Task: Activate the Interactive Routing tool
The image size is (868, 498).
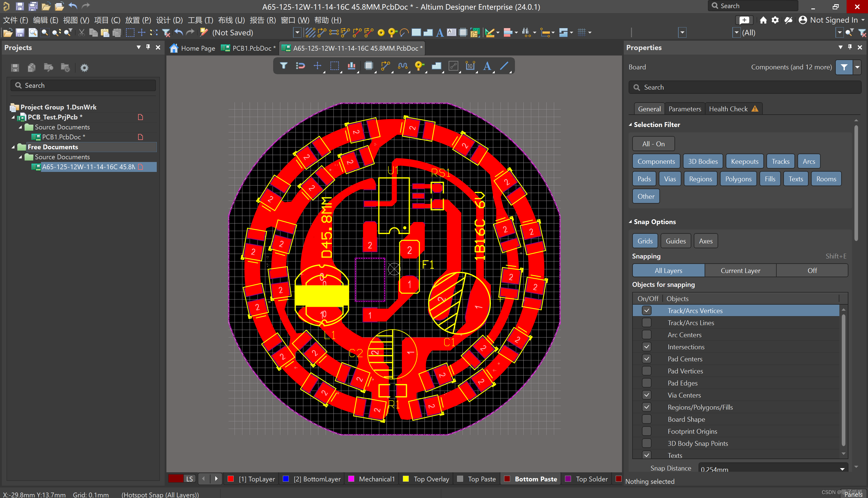Action: [x=385, y=66]
